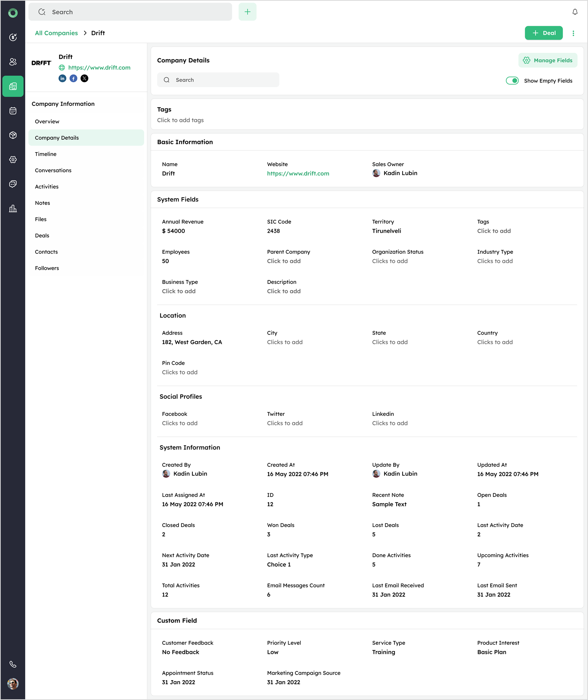
Task: Click Organization Status field to add value
Action: pos(390,261)
